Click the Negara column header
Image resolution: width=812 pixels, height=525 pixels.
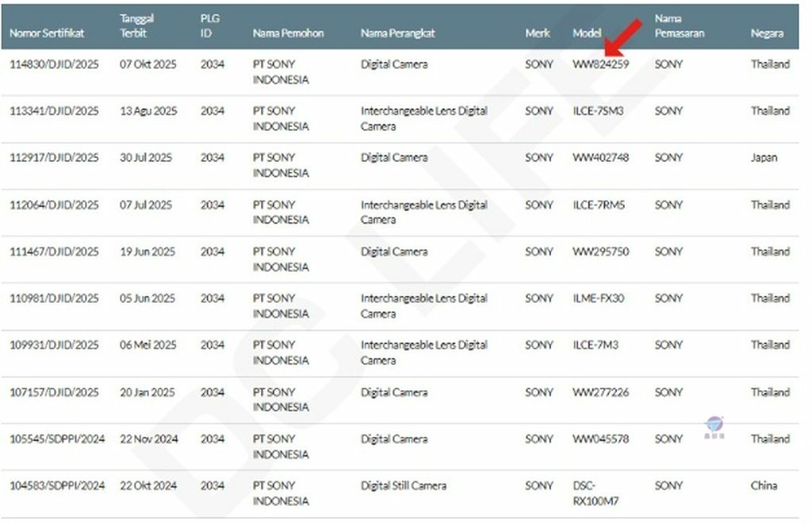(767, 33)
